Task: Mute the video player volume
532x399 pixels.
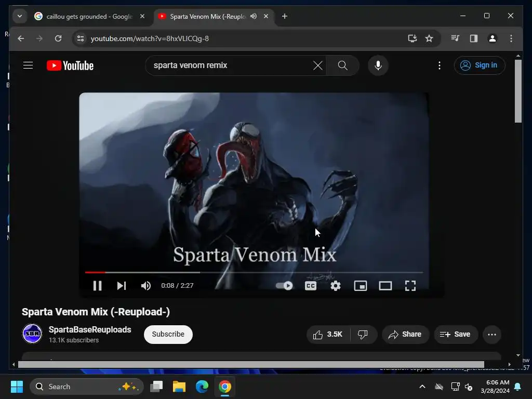Action: tap(146, 286)
